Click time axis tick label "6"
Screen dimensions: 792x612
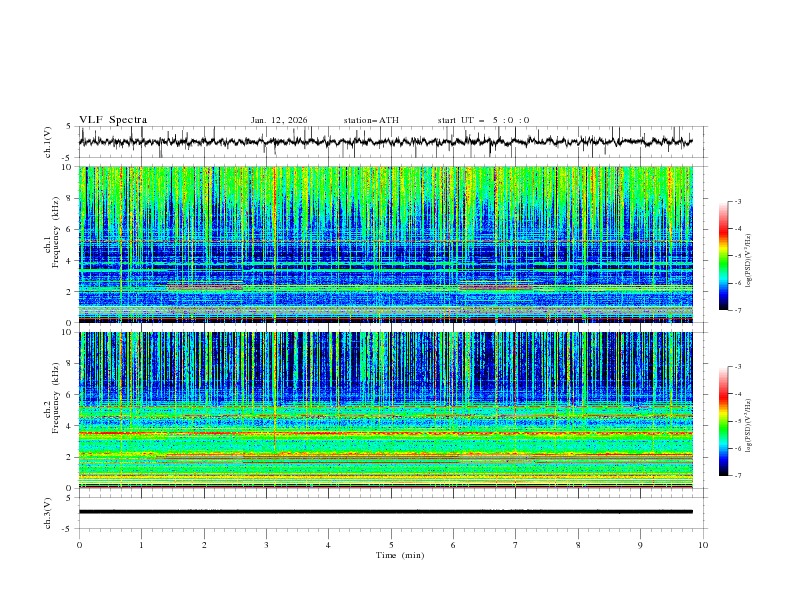click(x=453, y=545)
